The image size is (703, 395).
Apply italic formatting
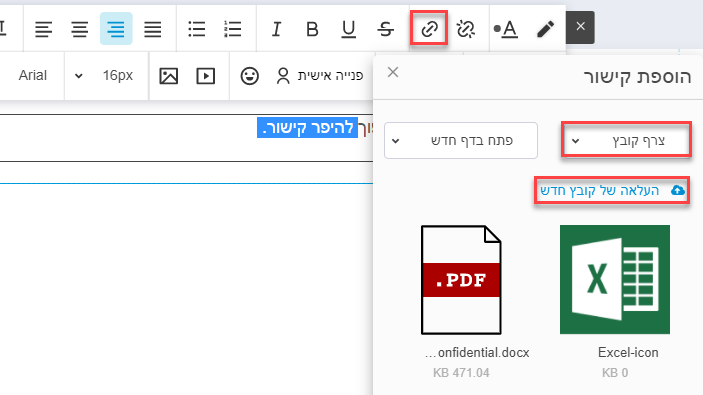(276, 29)
